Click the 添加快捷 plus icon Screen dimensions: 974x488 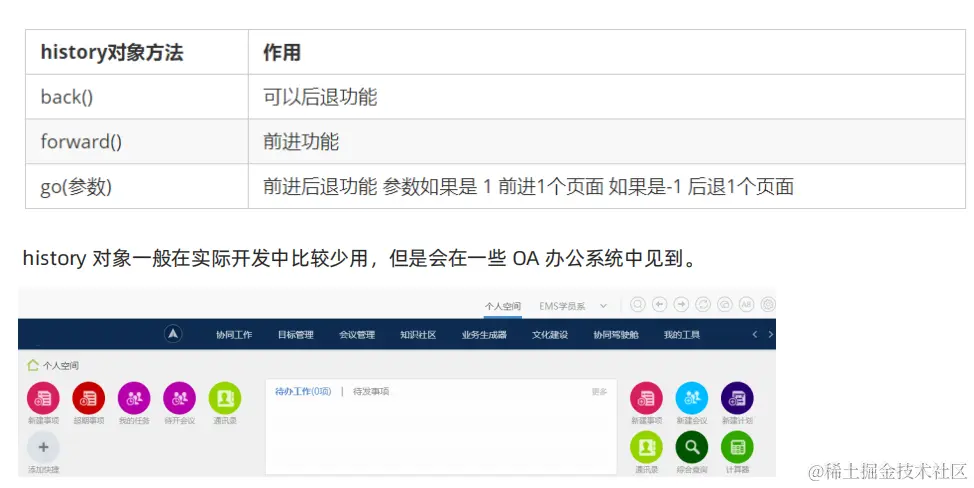click(43, 447)
